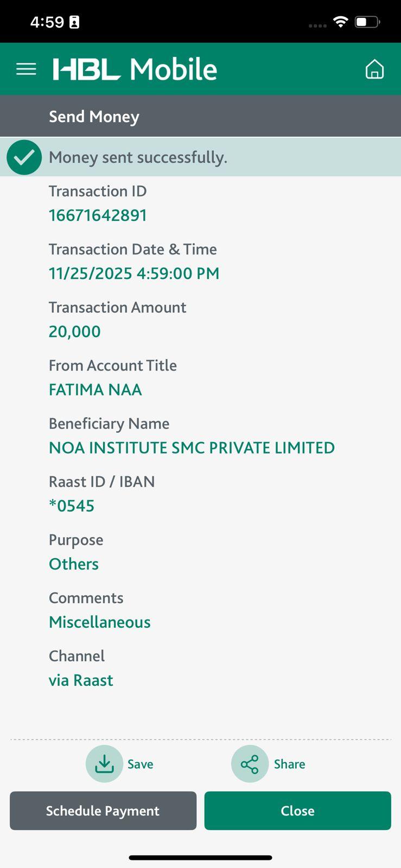Tap the HBL Mobile logo

135,69
